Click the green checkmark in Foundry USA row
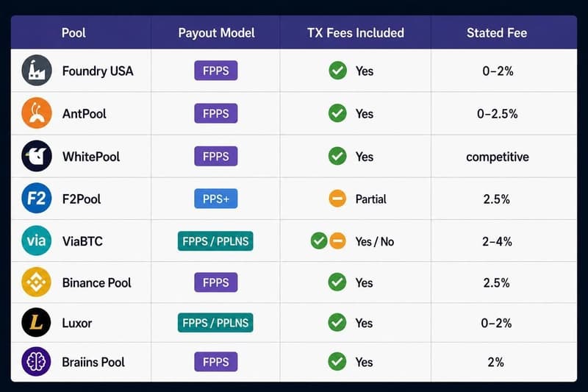This screenshot has width=588, height=392. [338, 71]
